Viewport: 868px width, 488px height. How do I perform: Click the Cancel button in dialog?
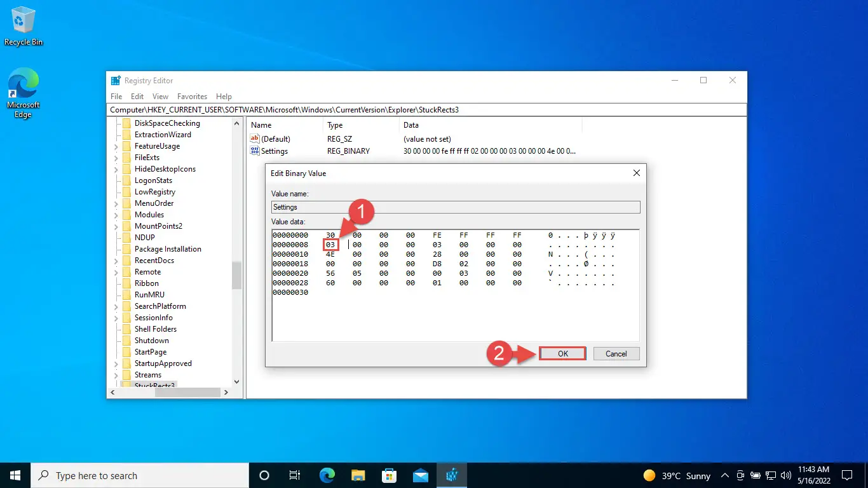[616, 354]
